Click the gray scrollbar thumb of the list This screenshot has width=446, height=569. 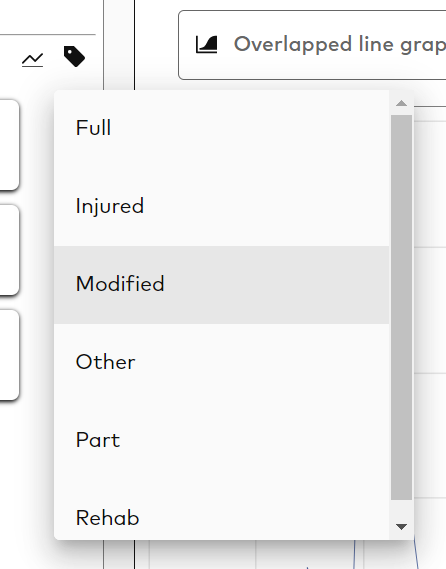click(401, 307)
